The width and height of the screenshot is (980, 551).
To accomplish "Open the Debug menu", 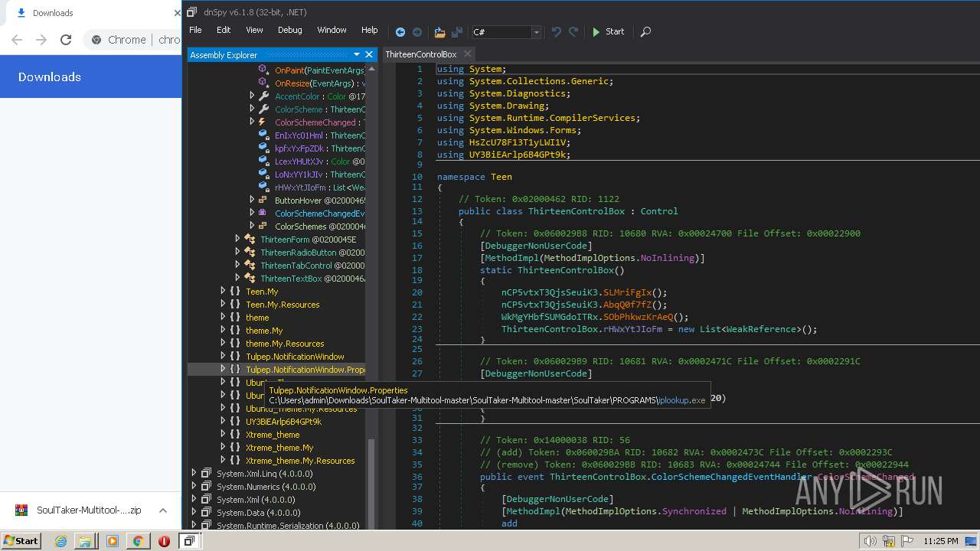I will (289, 30).
